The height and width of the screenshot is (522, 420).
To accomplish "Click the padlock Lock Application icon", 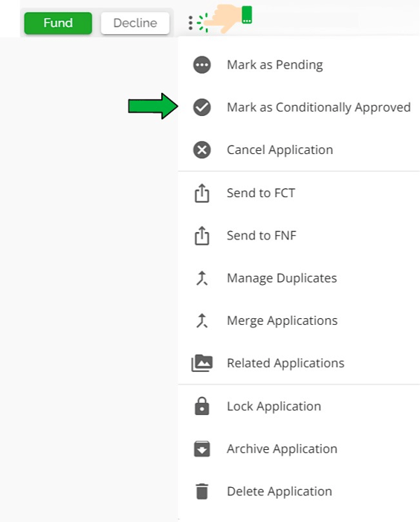I will click(x=201, y=406).
